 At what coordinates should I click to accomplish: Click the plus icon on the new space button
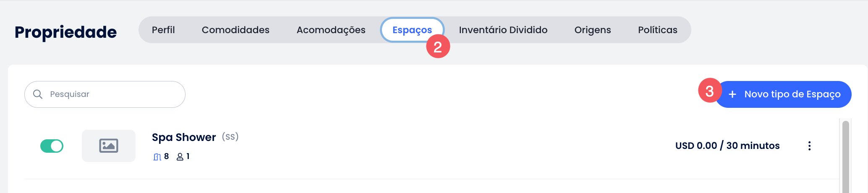[x=732, y=94]
